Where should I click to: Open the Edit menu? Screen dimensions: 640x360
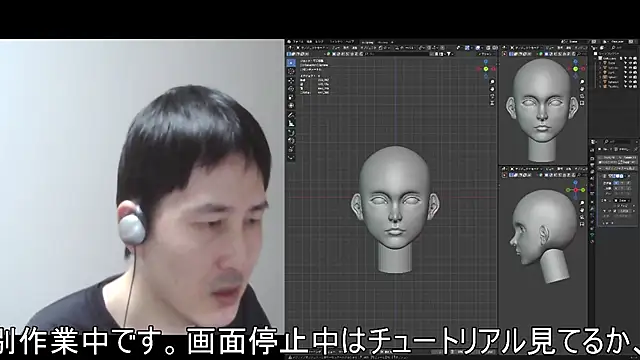[x=310, y=42]
